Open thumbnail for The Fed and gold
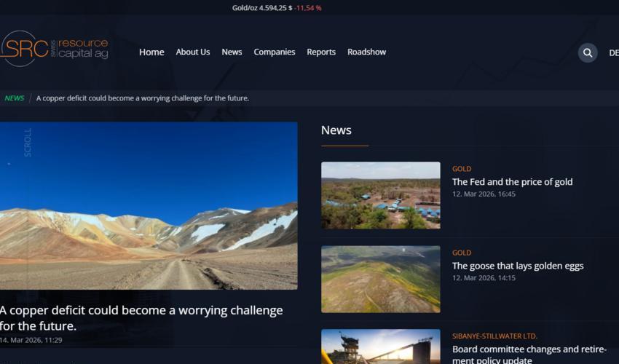Screen dimensions: 619x364 381,195
